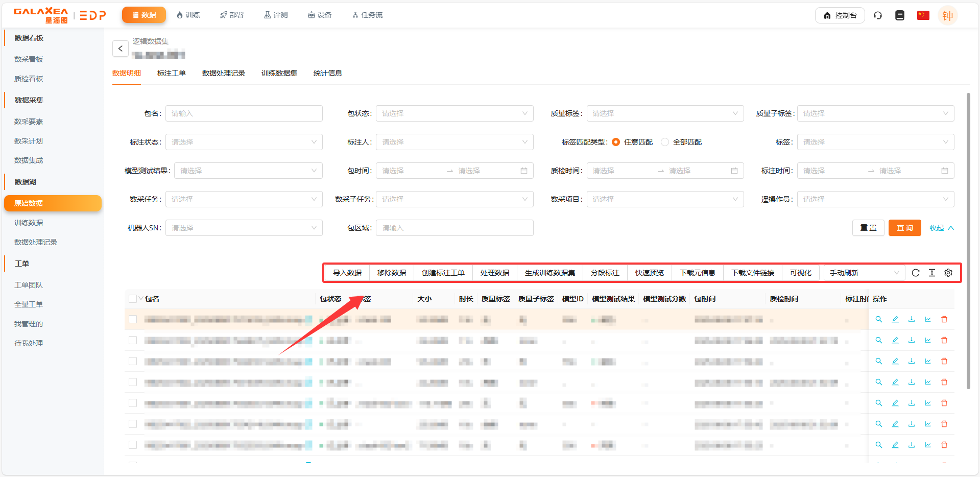This screenshot has height=477, width=980.
Task: Click the magnifier view icon in first row
Action: 879,319
